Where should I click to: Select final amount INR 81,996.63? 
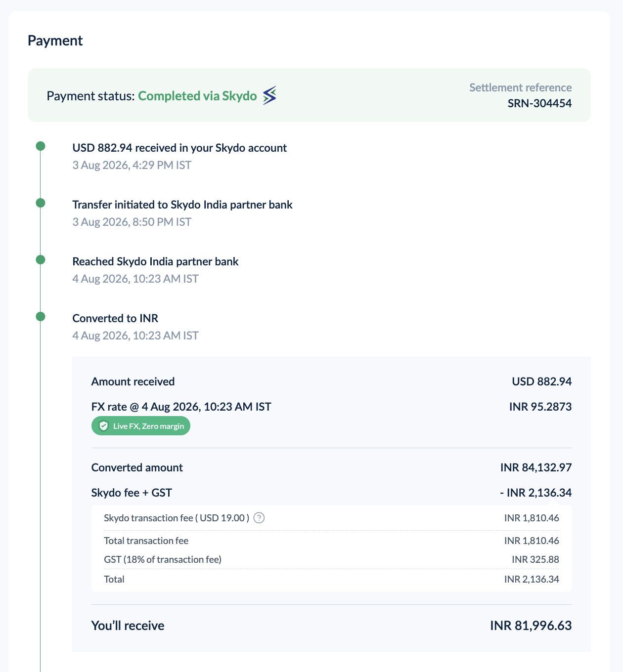531,626
